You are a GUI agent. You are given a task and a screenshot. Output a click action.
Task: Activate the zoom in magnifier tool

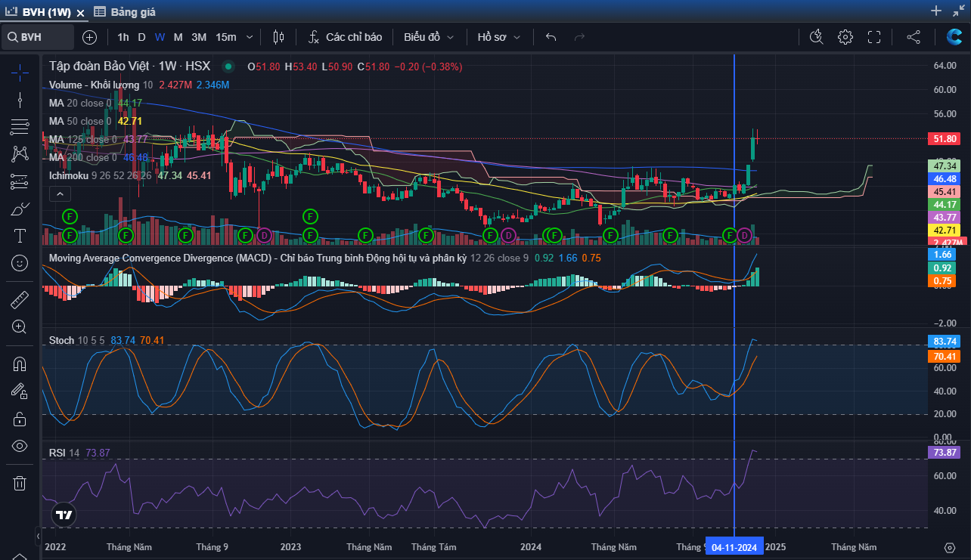(20, 327)
